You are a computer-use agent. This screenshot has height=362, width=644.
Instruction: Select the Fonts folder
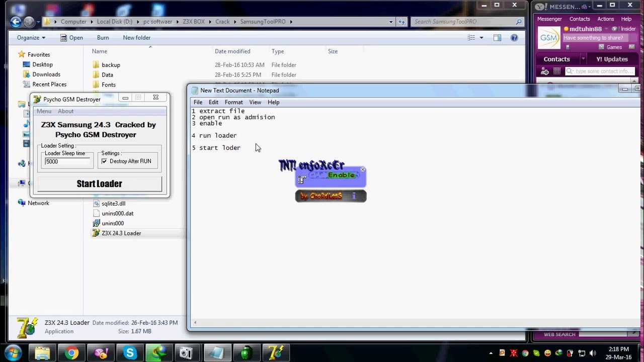coord(108,85)
